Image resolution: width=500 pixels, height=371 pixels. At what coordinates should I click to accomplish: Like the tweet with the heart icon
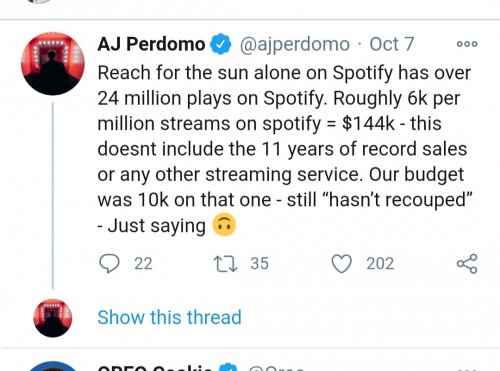[341, 264]
